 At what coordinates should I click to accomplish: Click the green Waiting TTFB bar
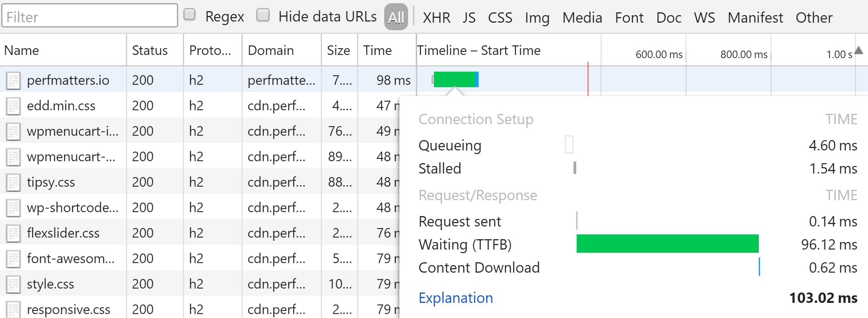[668, 244]
